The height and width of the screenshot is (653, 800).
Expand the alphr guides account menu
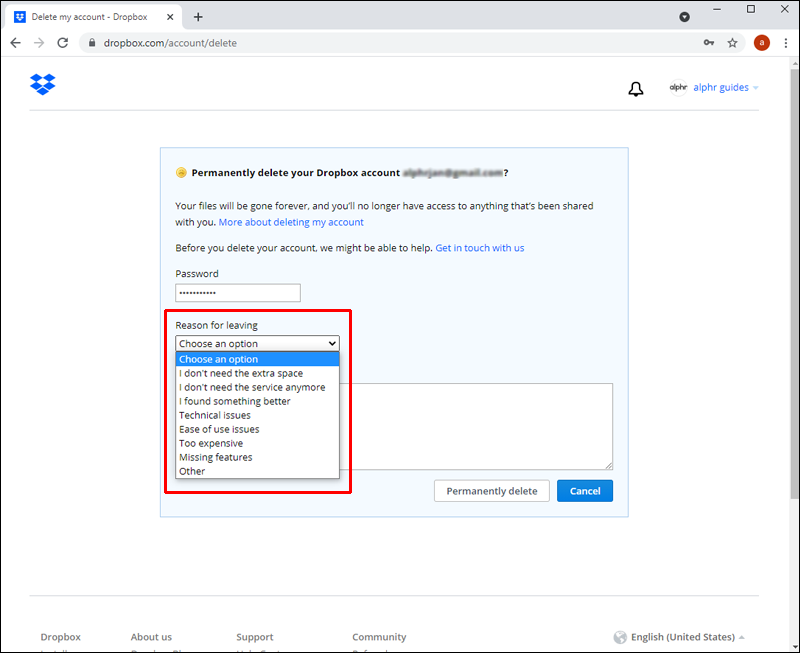pyautogui.click(x=714, y=88)
